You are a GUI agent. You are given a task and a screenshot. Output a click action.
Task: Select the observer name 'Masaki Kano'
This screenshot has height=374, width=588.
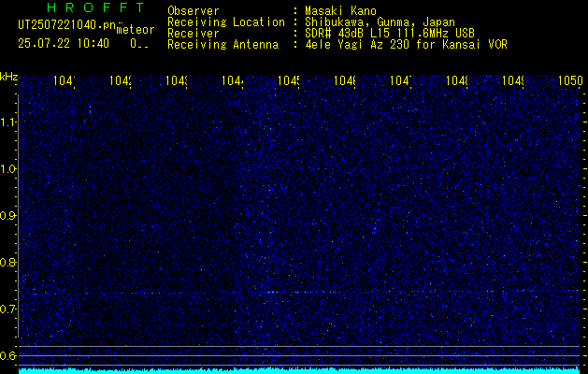point(340,11)
